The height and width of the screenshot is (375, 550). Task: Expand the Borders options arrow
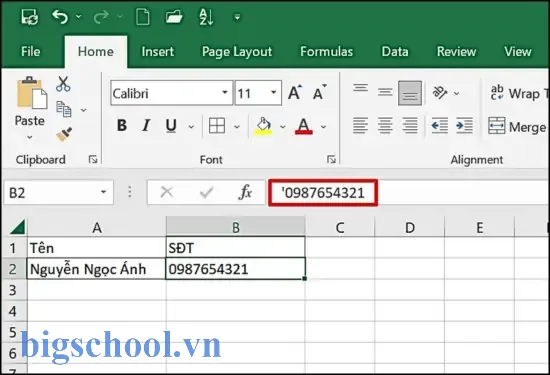pos(237,127)
